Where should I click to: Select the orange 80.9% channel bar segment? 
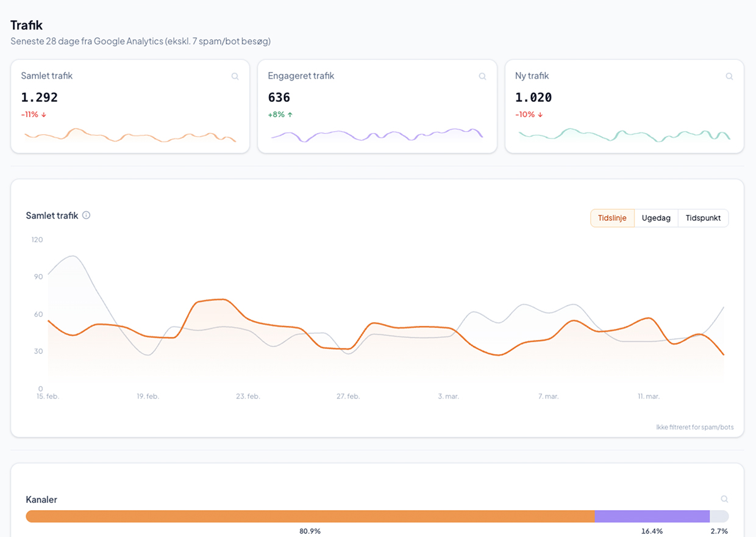pos(310,516)
